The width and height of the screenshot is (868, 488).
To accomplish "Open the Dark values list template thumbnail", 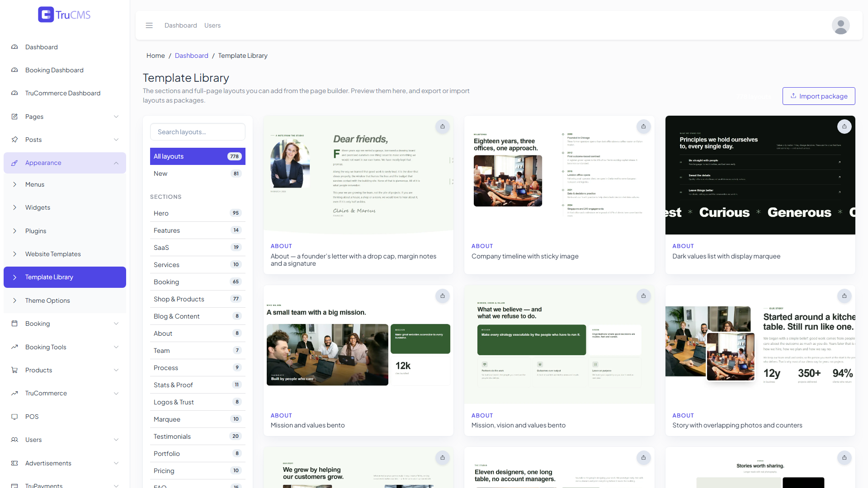I will (x=760, y=175).
